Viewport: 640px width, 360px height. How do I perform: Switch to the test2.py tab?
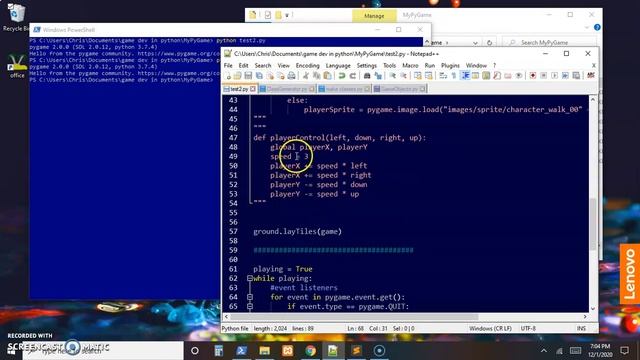(x=239, y=89)
